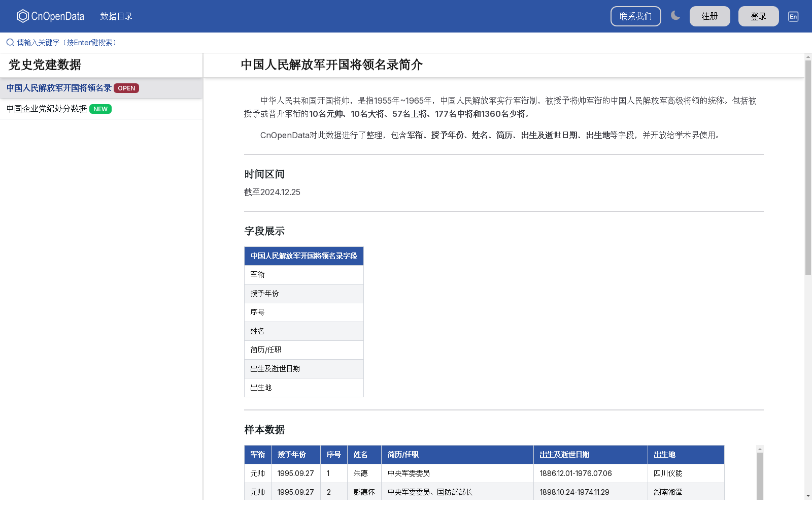Click the CnOpenData logo

50,16
